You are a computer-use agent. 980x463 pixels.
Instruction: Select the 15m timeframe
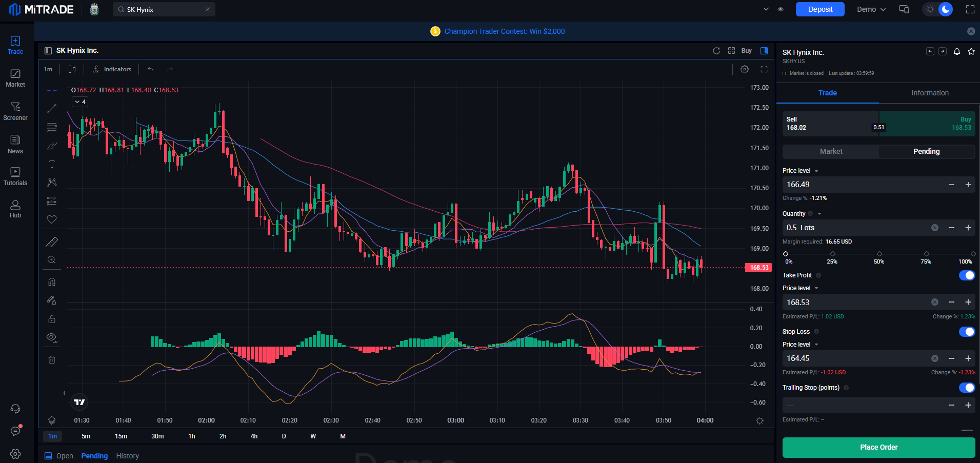(x=121, y=436)
